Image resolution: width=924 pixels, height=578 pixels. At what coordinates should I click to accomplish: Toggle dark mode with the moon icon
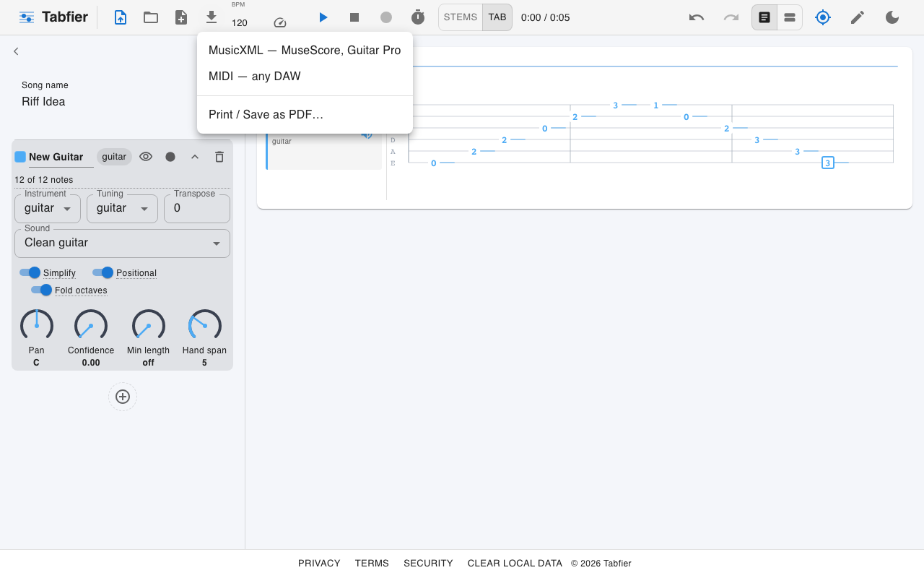892,17
